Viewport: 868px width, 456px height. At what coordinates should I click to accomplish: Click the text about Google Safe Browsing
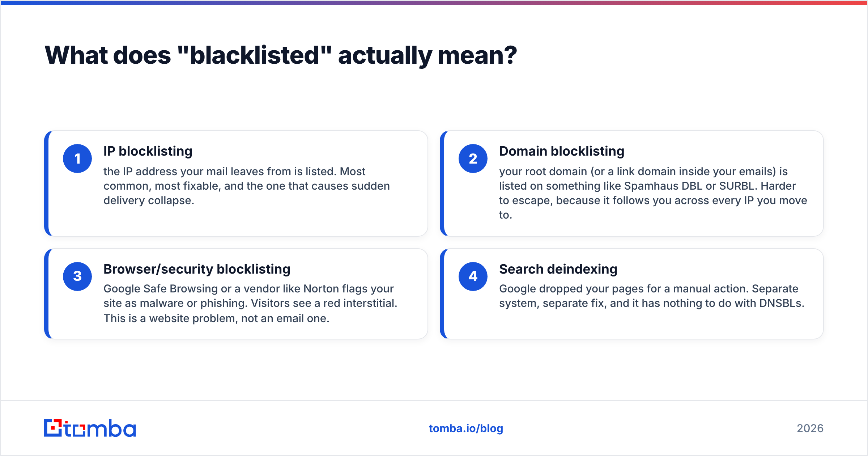pos(250,303)
